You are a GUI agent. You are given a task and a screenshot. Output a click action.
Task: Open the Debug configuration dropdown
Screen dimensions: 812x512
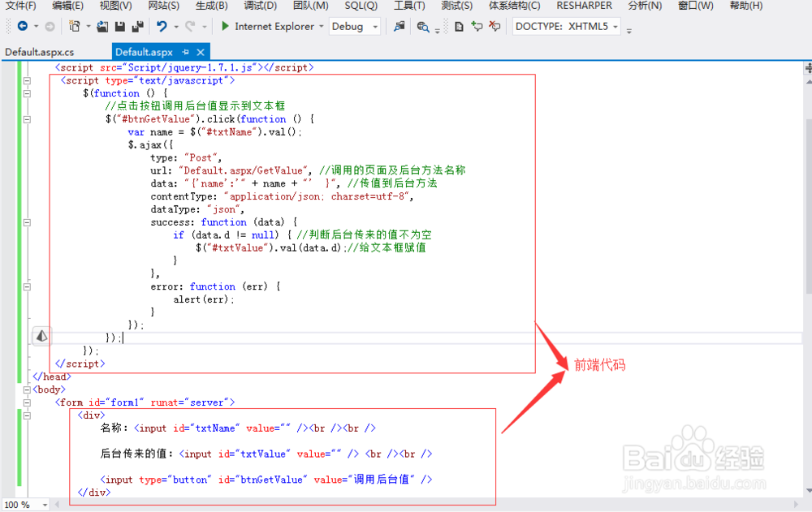[375, 27]
